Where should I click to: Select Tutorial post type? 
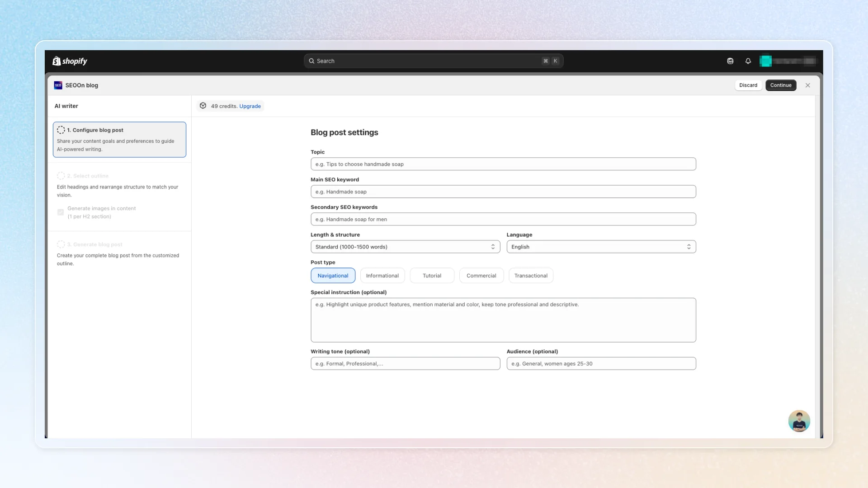[x=432, y=276]
